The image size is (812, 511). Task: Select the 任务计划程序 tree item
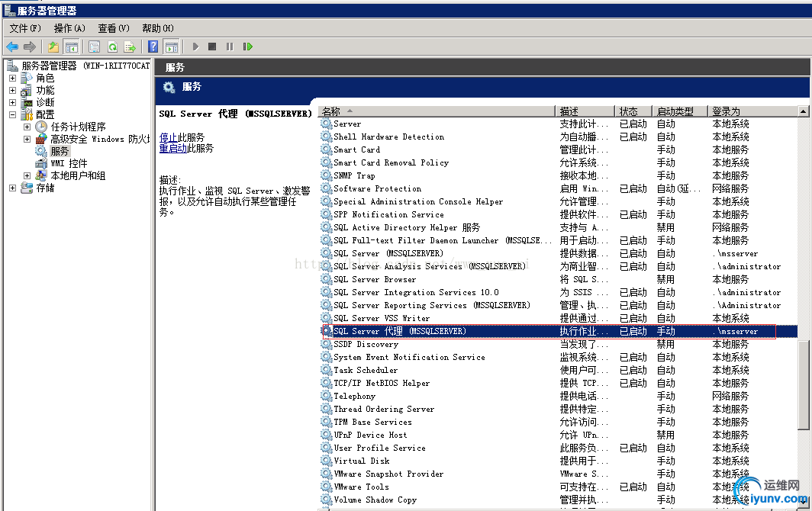[78, 127]
